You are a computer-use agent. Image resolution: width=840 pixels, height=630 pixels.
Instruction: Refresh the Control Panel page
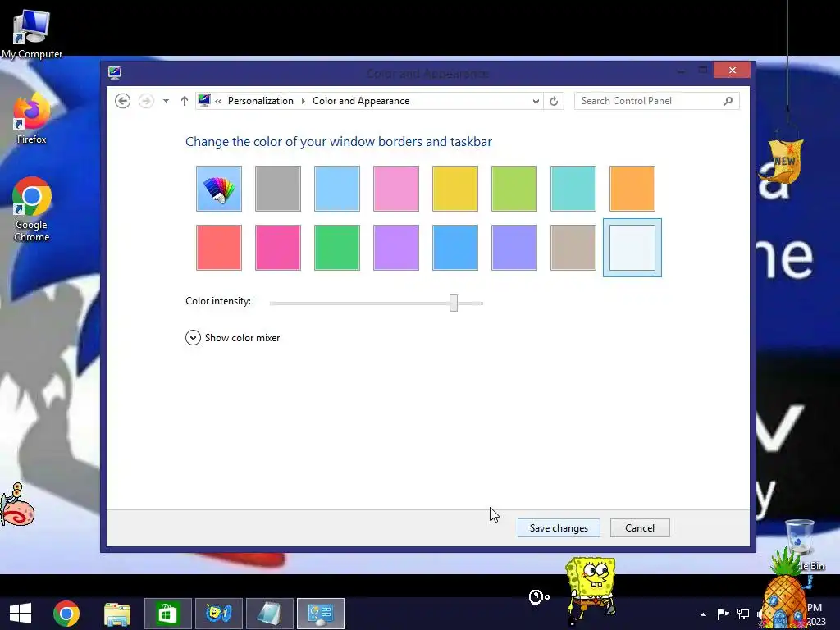[554, 101]
